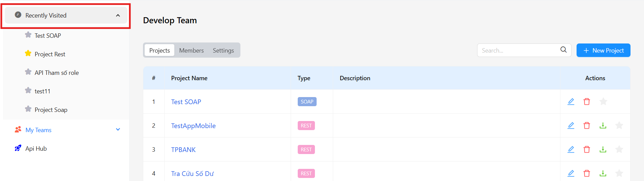
Task: Download Tra Cứu Số Dư using download icon
Action: pos(603,173)
